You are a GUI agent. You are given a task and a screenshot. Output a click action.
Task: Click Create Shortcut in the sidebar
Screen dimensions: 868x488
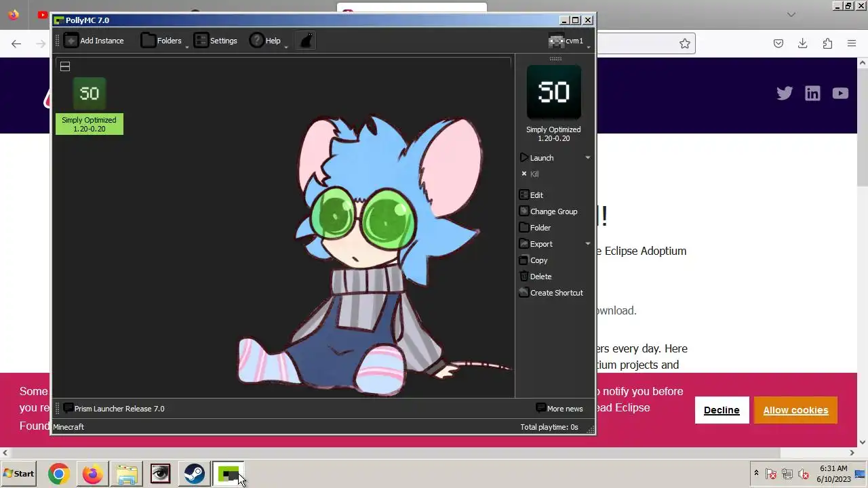551,293
